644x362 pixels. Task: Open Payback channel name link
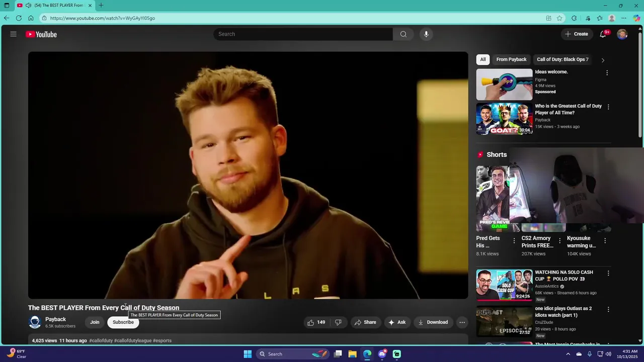[55, 319]
